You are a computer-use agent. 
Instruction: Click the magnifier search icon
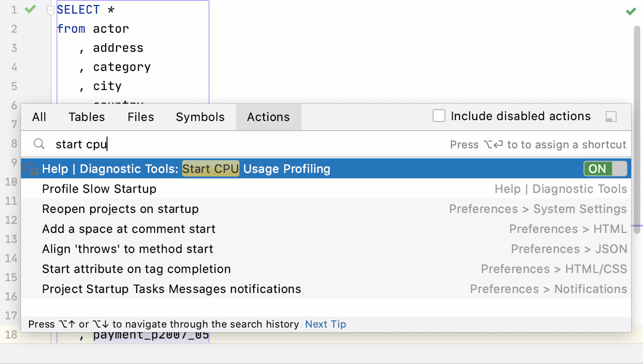click(39, 144)
